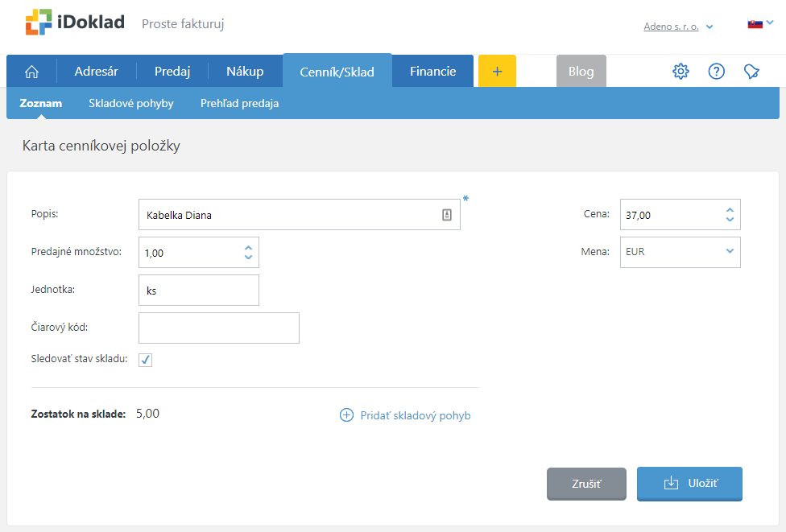Click plus icon to add stock movement

click(x=347, y=415)
